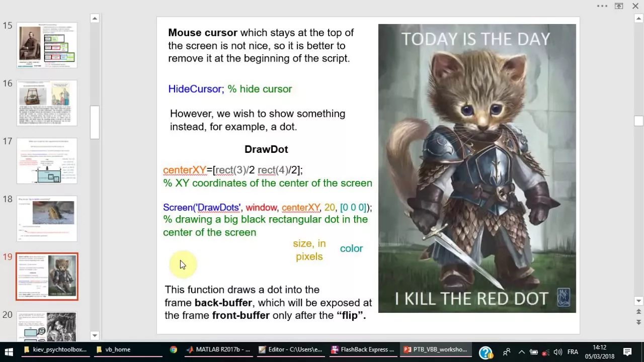Open the volume speaker tray icon
Screen dimensions: 644x362
point(557,351)
